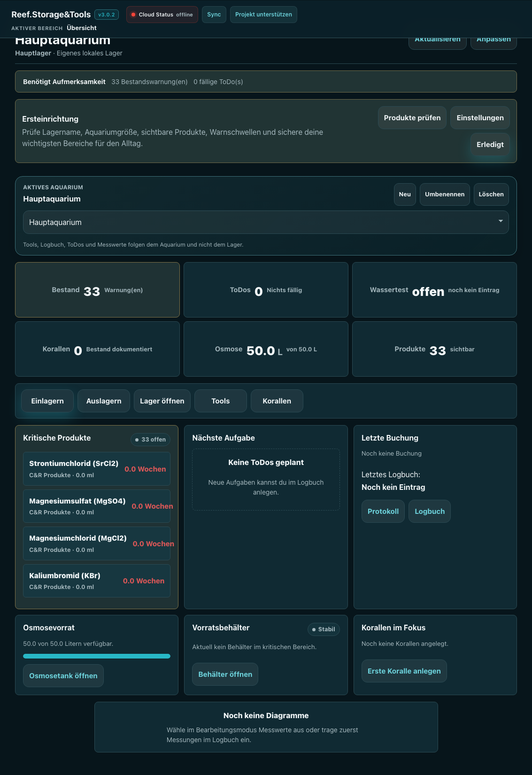Click 0 fällige ToDo(s) text
The height and width of the screenshot is (775, 532).
[x=218, y=82]
